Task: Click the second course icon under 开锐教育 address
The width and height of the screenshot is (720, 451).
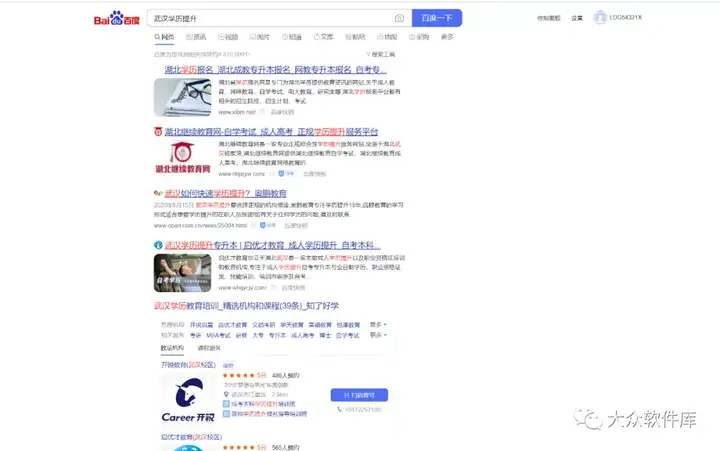Action: 226,414
